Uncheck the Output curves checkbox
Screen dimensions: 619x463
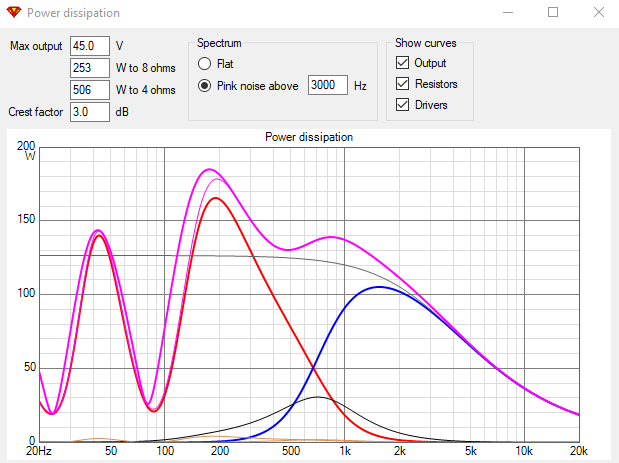click(402, 62)
